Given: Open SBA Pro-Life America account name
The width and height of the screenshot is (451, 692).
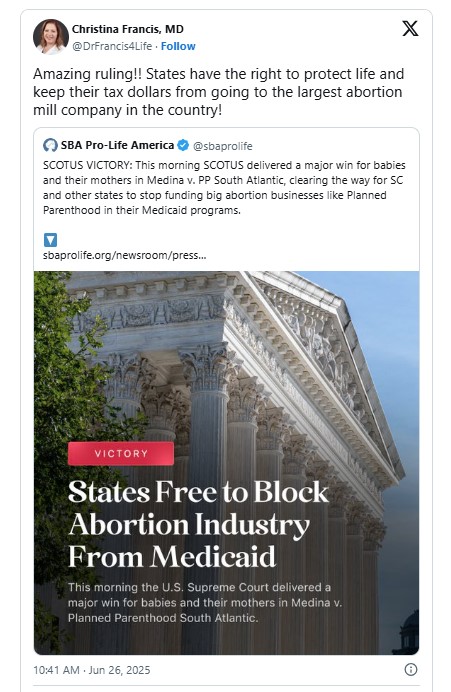Looking at the screenshot, I should 117,145.
